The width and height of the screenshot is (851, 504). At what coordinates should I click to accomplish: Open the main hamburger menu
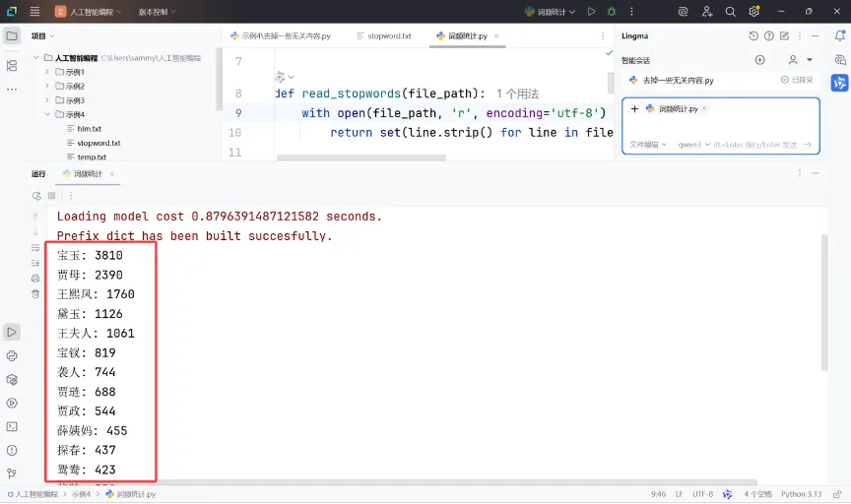point(34,12)
